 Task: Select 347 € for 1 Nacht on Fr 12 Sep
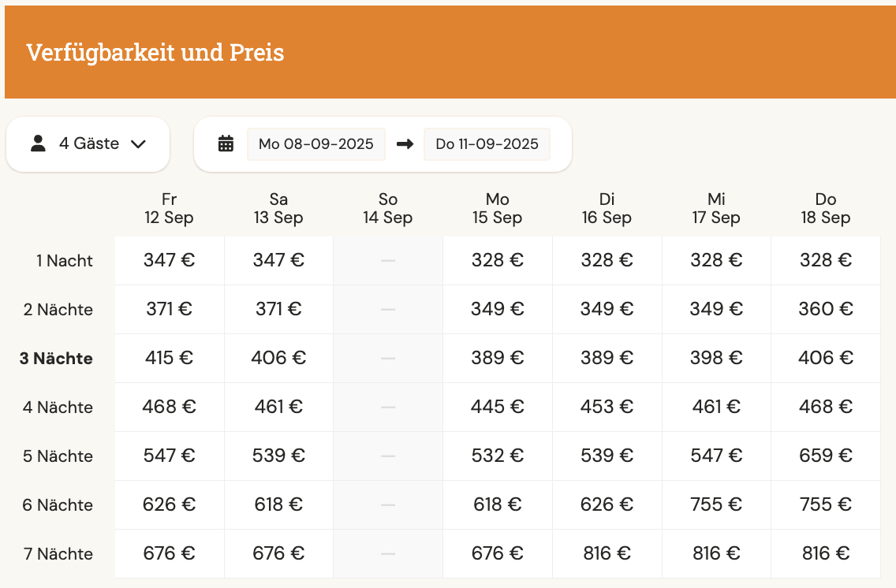pyautogui.click(x=169, y=260)
